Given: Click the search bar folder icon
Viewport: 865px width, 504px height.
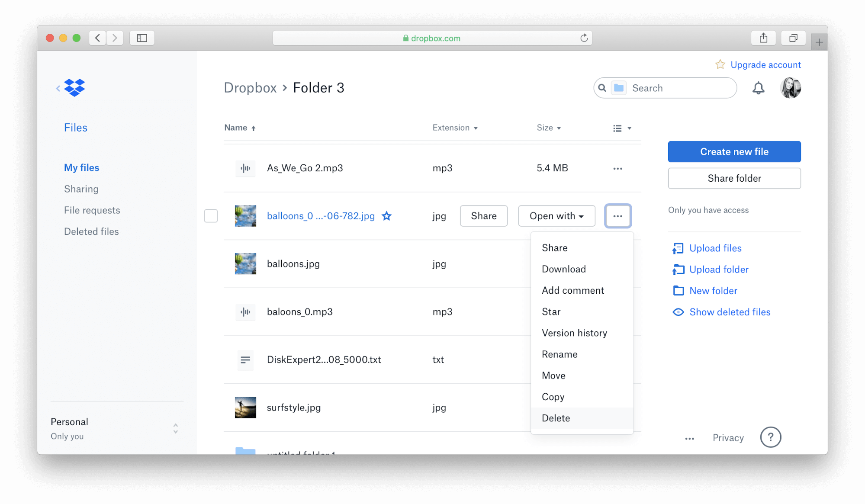Looking at the screenshot, I should point(618,88).
